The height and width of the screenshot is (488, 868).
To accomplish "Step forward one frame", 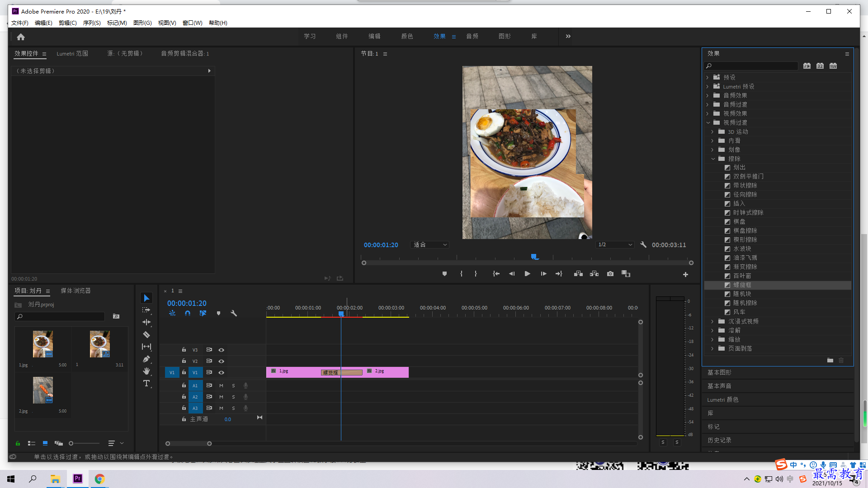I will click(x=543, y=274).
